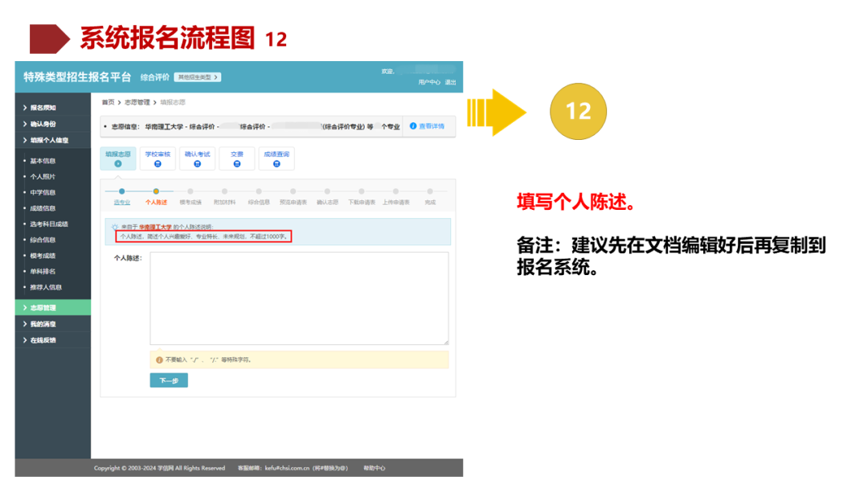Viewport: 868px width, 489px height.
Task: Expand the 报名须知 sidebar section
Action: [52, 108]
